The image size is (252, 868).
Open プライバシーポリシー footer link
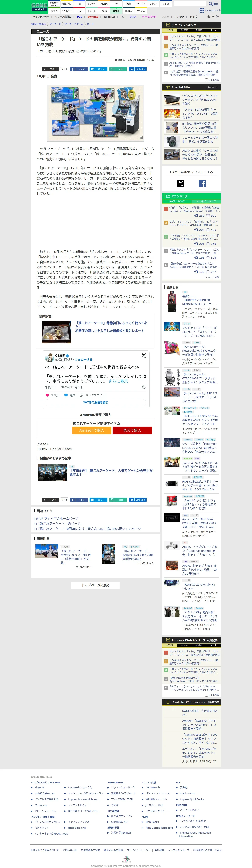pyautogui.click(x=139, y=850)
